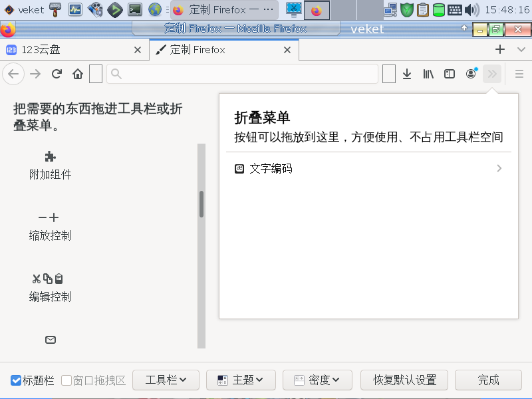Image resolution: width=532 pixels, height=399 pixels.
Task: Select the 编辑控制 cut copy paste item
Action: pos(51,288)
